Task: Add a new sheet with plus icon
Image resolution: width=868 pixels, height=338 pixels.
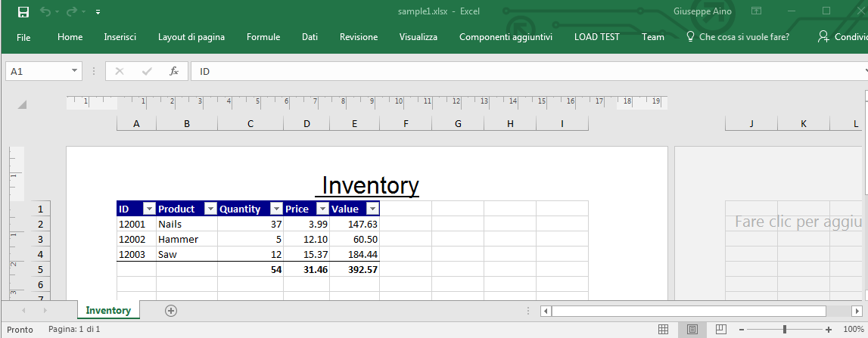Action: (x=171, y=311)
